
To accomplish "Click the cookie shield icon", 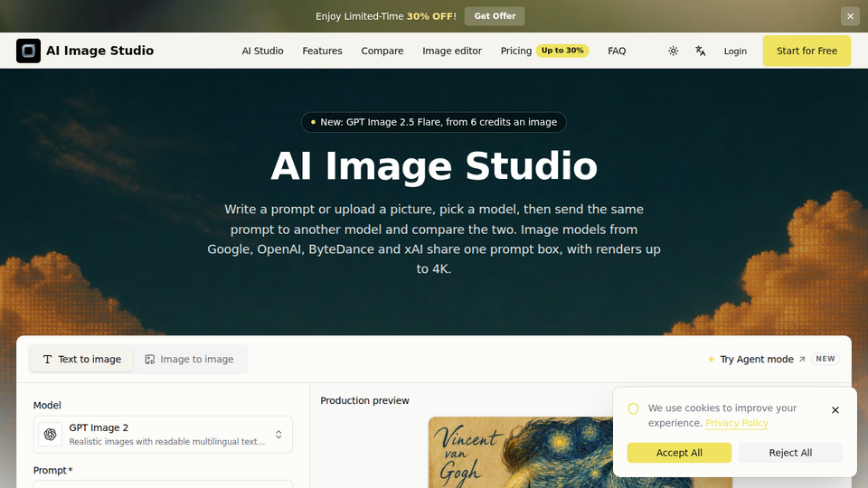I will click(x=633, y=408).
